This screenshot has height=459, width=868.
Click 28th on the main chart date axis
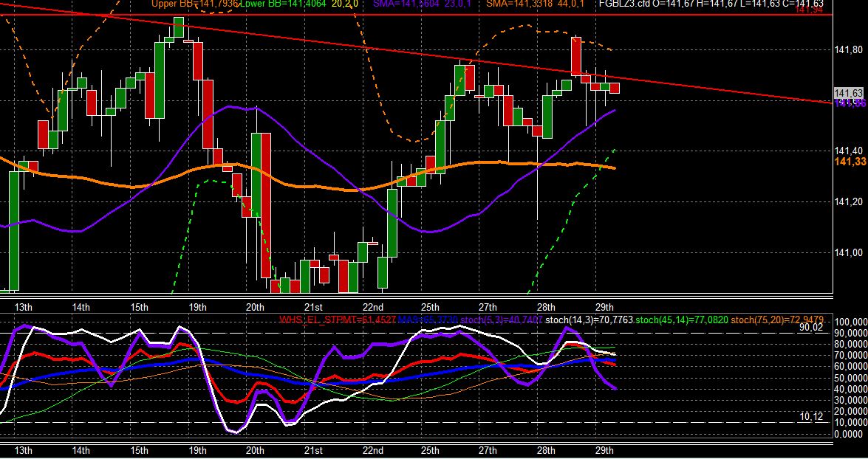[546, 308]
